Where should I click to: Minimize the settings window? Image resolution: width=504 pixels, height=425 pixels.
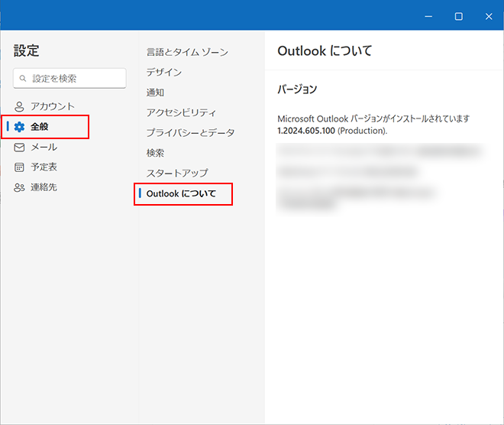pyautogui.click(x=428, y=16)
